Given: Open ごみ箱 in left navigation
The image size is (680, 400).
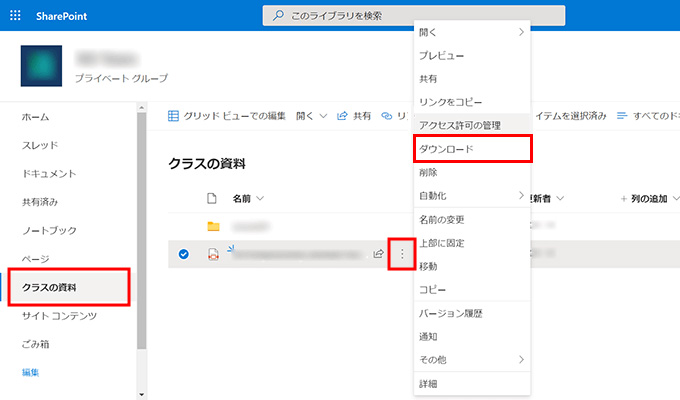Looking at the screenshot, I should (36, 344).
